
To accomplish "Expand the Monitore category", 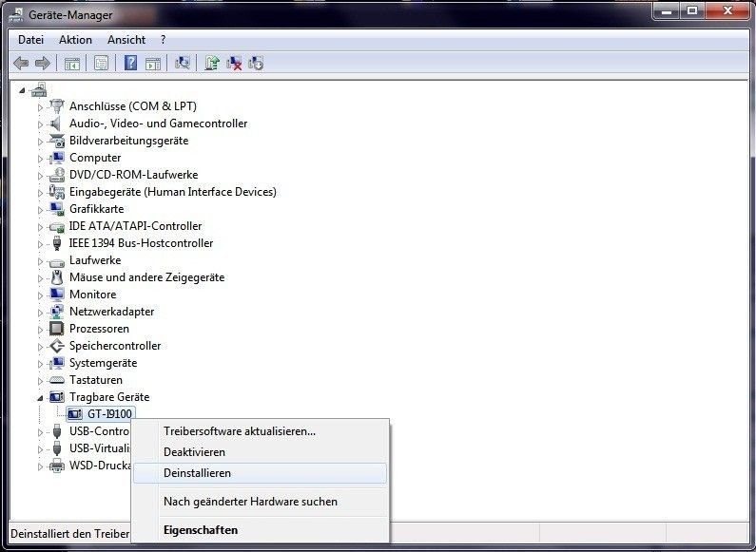I will click(x=40, y=295).
